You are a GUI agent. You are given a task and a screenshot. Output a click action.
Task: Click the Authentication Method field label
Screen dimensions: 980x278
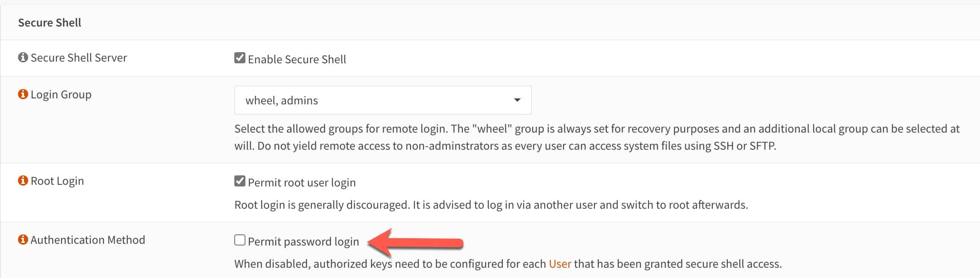point(88,240)
